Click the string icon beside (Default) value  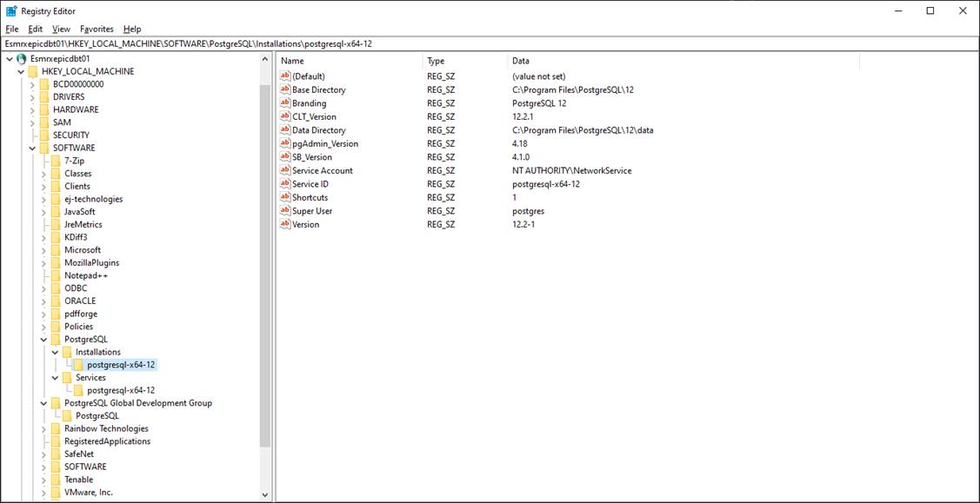[x=285, y=76]
